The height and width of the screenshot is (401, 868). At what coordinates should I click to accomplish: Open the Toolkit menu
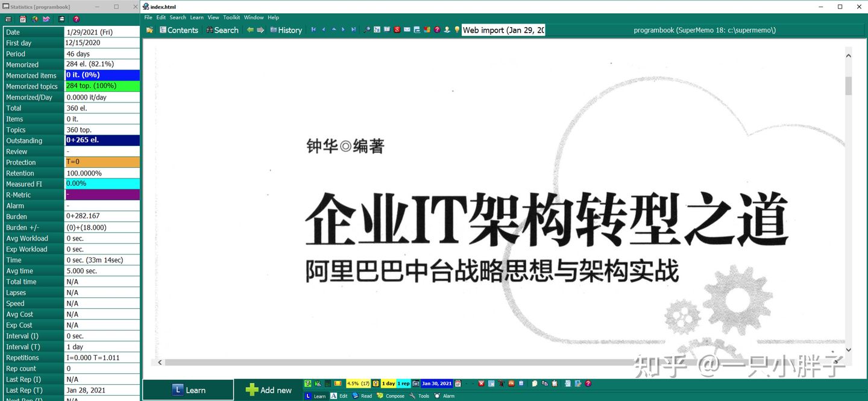pos(231,17)
